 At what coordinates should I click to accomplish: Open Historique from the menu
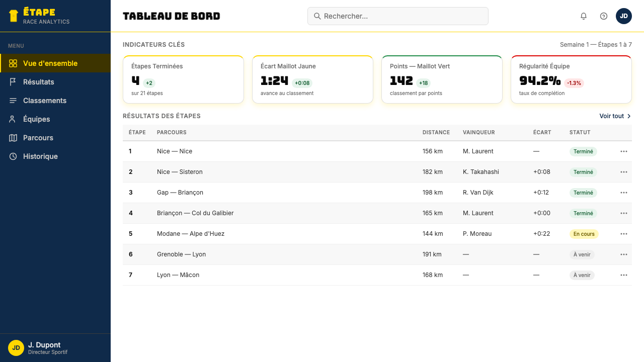(55, 156)
